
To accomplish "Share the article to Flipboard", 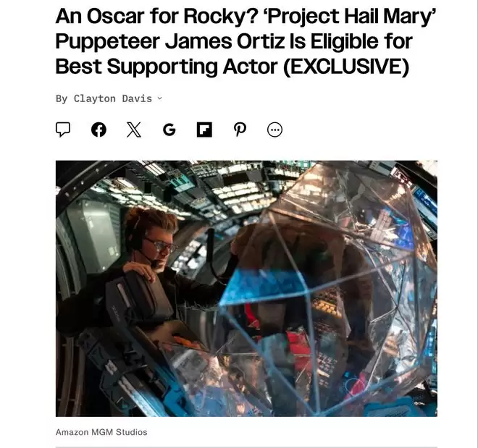I will (x=204, y=130).
